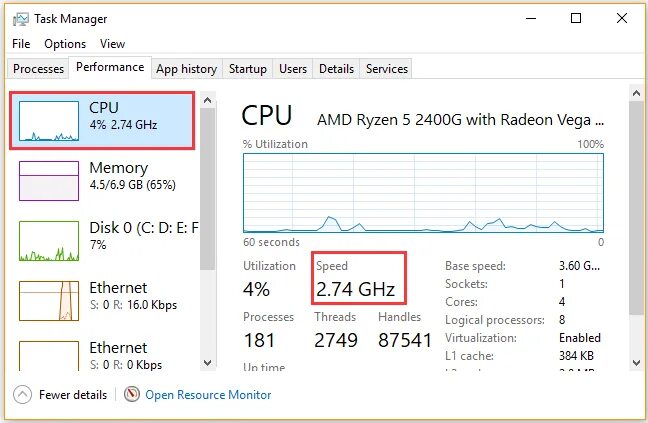Click Fewer details button
The height and width of the screenshot is (423, 648).
pyautogui.click(x=72, y=394)
